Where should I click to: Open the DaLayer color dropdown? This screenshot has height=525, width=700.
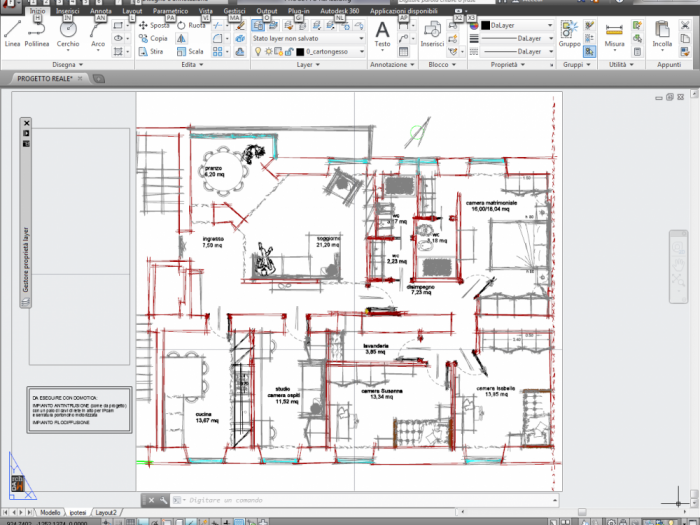[x=517, y=25]
